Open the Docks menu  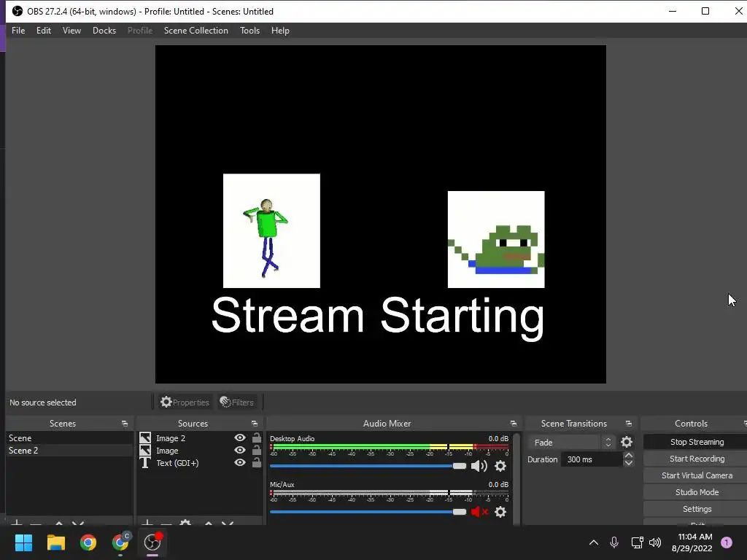(x=104, y=31)
